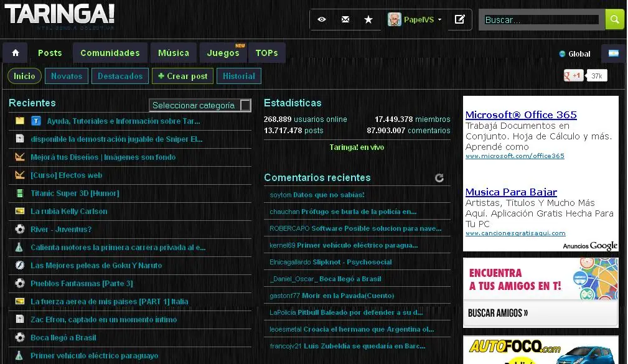628x364 pixels.
Task: Click into the Buscar search field
Action: 541,20
